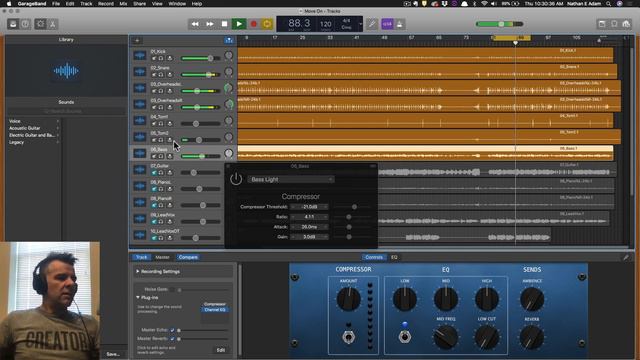Open the Note Pad button
This screenshot has width=640, height=360.
coord(602,24)
